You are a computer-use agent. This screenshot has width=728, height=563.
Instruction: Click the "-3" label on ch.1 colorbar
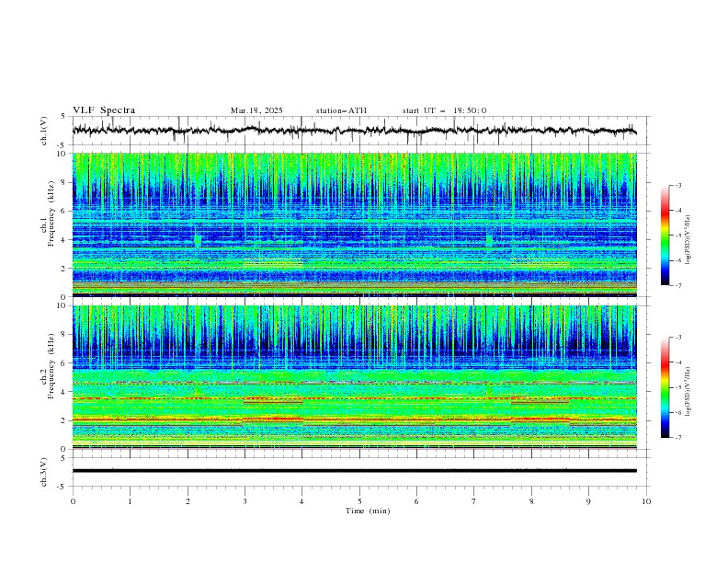[x=677, y=186]
